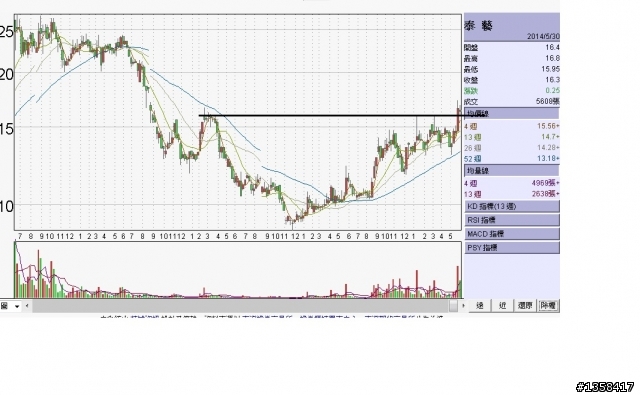Click the 4 週 price average value 15.56
640x395 pixels.
point(548,126)
